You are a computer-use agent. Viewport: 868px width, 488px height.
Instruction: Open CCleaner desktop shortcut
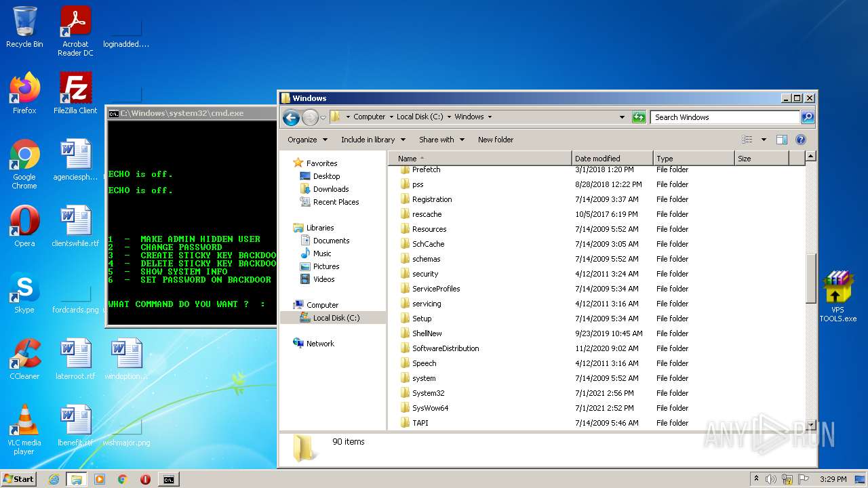tap(24, 359)
